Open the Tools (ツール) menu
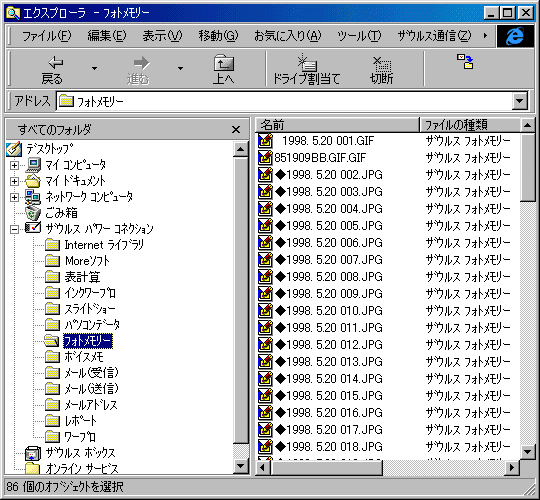Screen dimensions: 540x500 (x=359, y=36)
